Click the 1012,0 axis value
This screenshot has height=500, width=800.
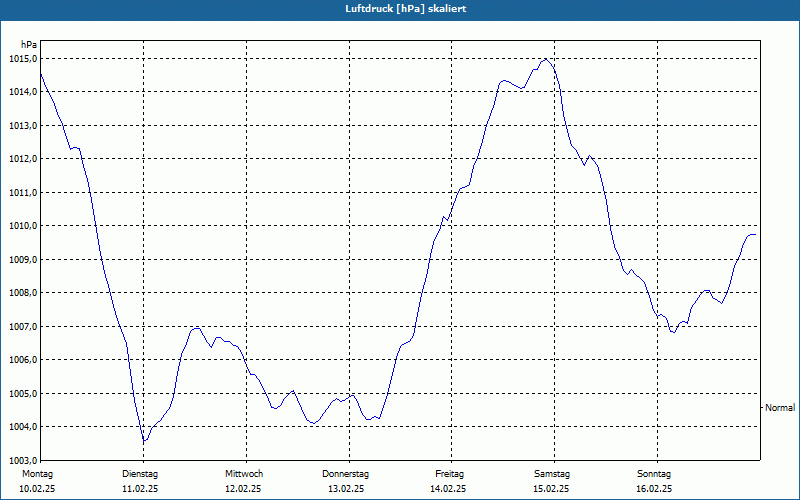[x=23, y=159]
